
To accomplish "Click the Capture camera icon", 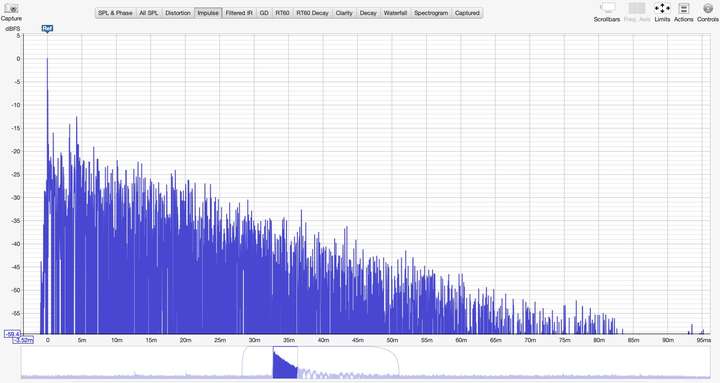I will [x=11, y=9].
